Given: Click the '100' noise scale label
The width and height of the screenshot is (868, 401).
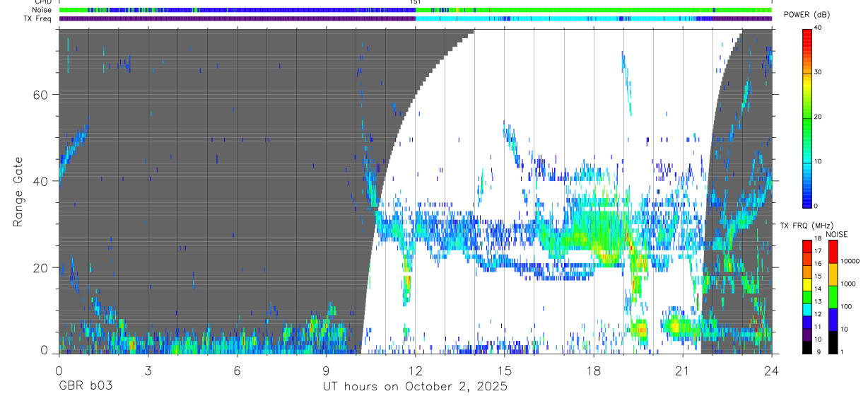Looking at the screenshot, I should pyautogui.click(x=845, y=306).
